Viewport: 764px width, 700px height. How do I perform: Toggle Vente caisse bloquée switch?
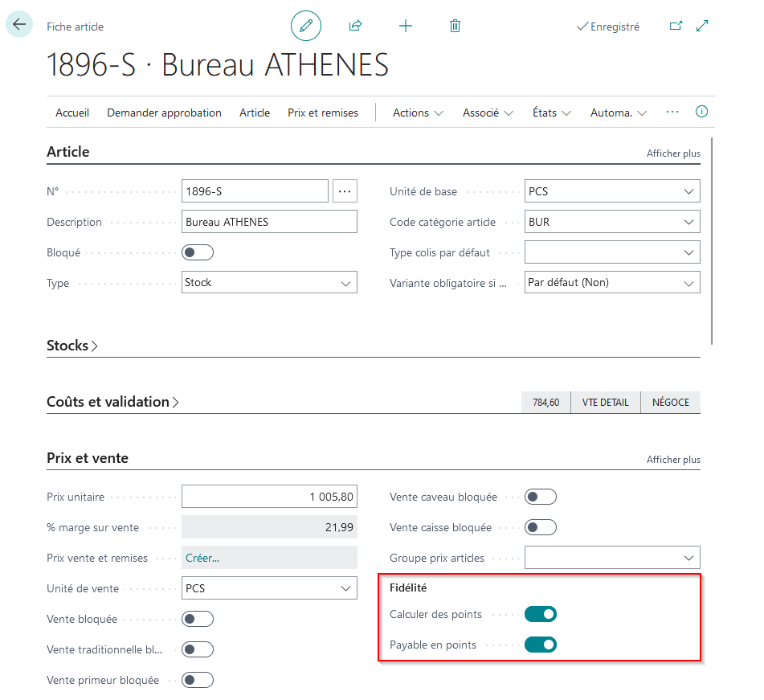541,527
